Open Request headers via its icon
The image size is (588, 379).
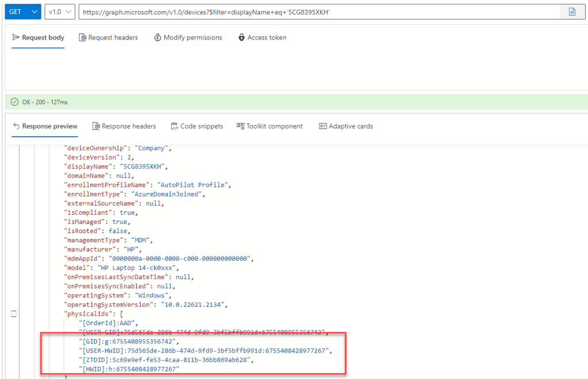[x=83, y=37]
